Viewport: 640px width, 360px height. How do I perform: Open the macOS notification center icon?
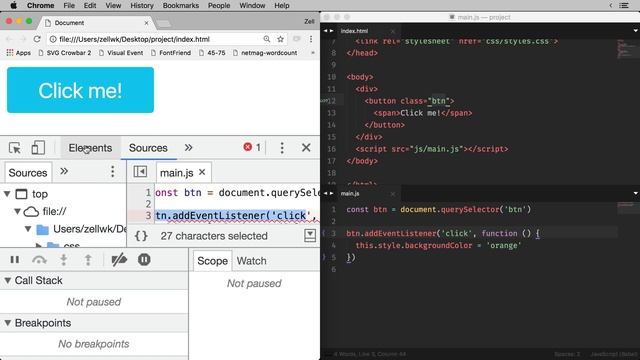624,5
